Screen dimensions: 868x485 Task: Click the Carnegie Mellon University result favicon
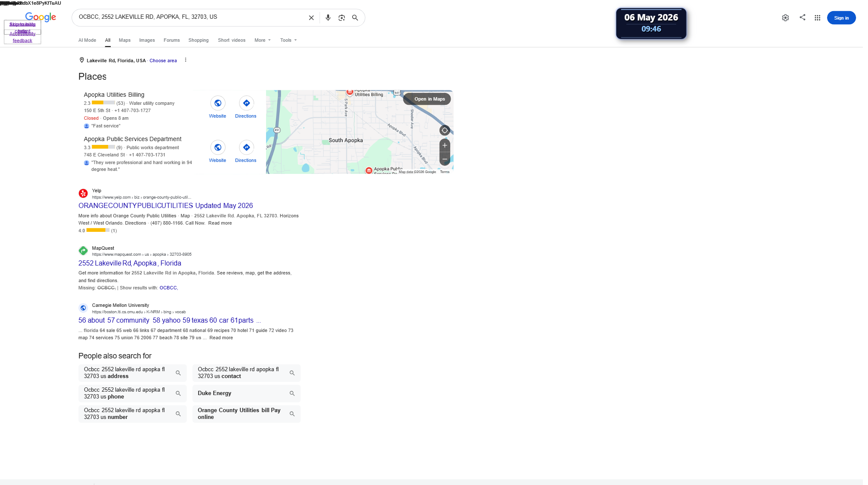83,308
